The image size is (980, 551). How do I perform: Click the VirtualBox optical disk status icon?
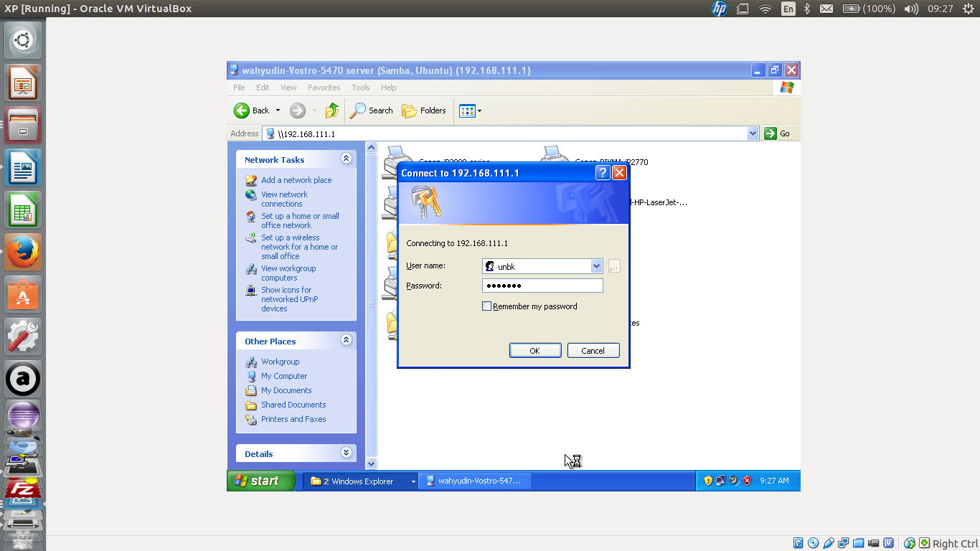[813, 543]
